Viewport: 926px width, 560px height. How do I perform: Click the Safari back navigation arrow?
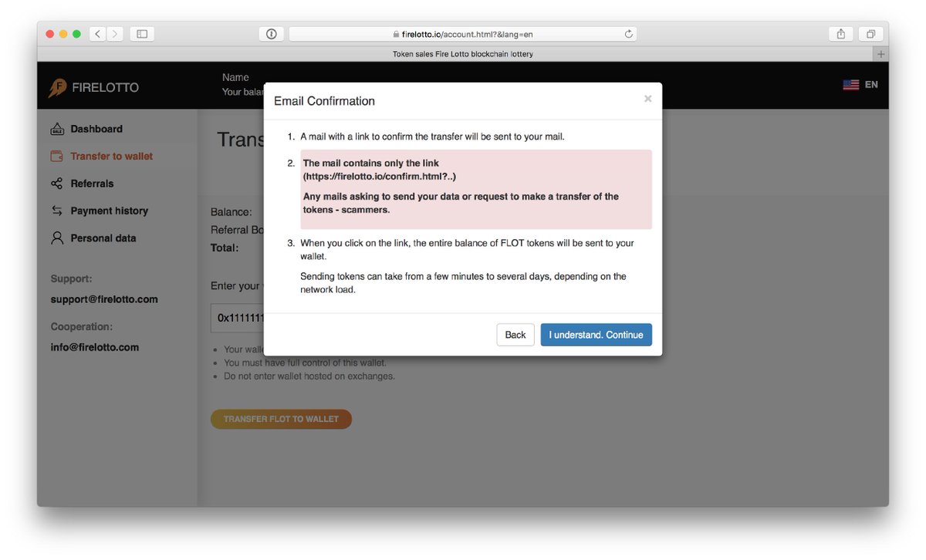pos(98,34)
